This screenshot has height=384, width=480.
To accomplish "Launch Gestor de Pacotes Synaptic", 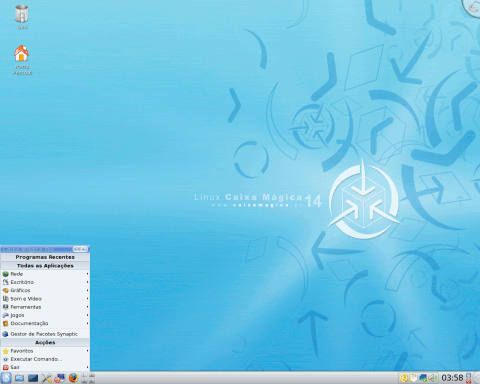I will point(45,334).
